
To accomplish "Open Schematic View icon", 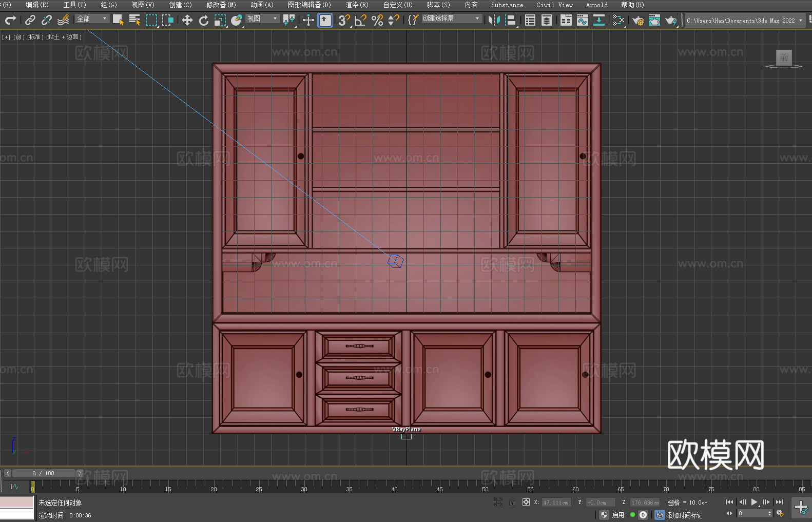I will coord(599,20).
